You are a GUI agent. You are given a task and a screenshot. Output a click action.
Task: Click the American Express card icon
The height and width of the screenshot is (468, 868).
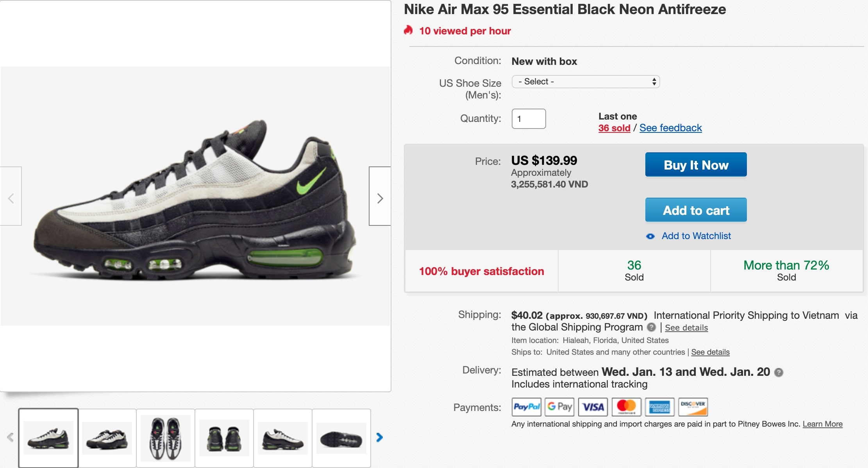[x=660, y=407]
